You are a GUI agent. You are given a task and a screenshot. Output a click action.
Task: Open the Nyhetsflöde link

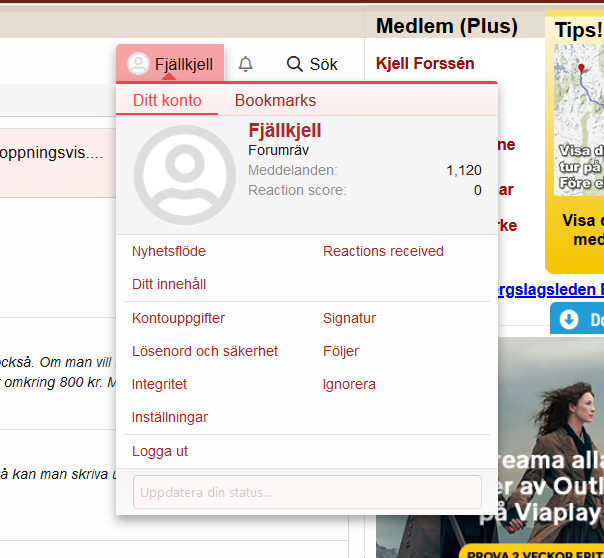click(169, 251)
